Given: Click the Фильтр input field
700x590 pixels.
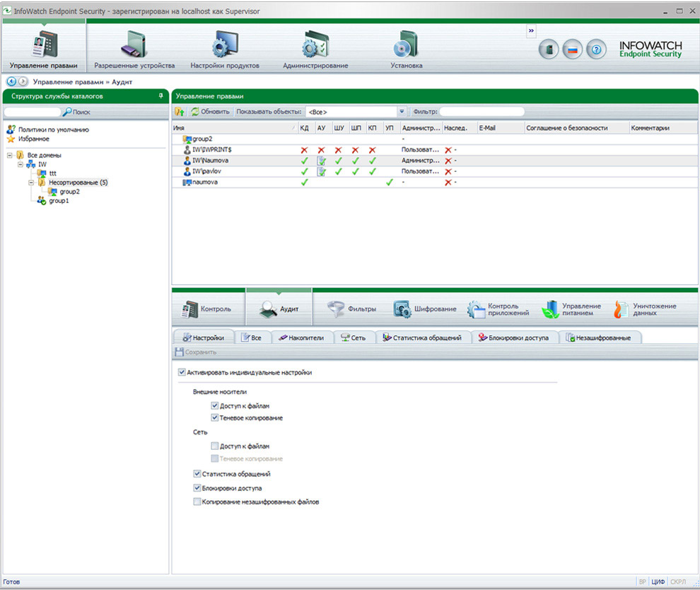Looking at the screenshot, I should pos(482,112).
